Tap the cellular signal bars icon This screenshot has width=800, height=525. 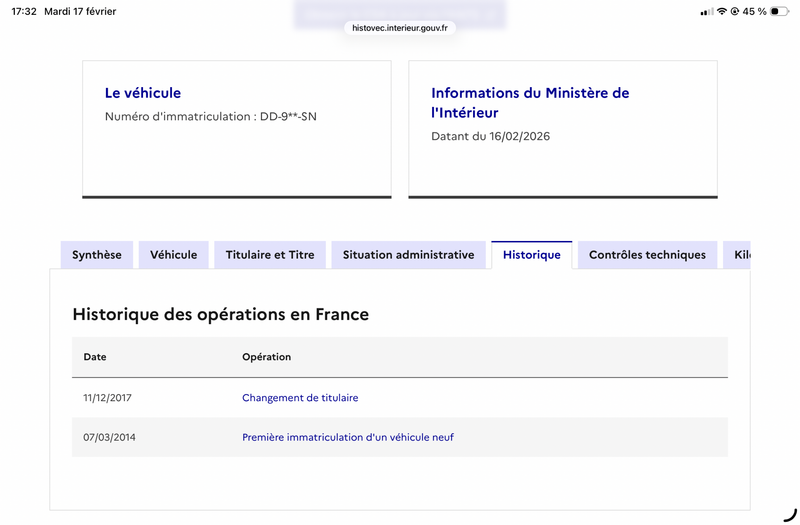[707, 11]
